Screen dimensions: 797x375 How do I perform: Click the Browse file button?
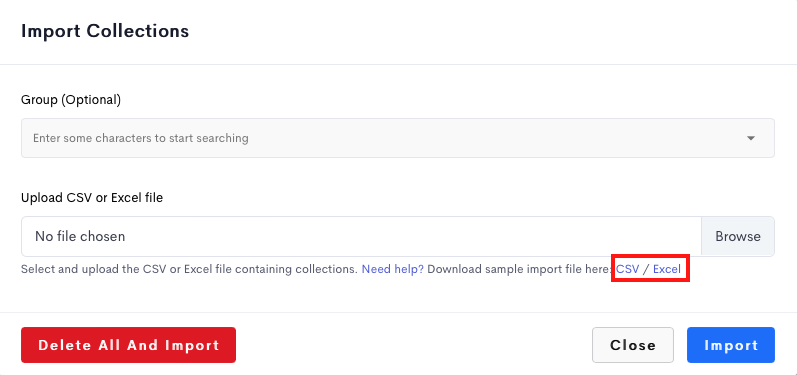point(738,236)
